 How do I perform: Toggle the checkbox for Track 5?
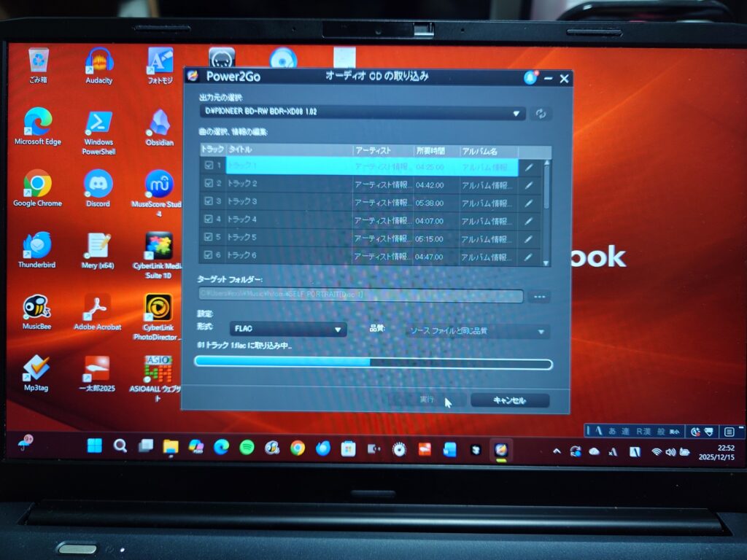click(209, 238)
